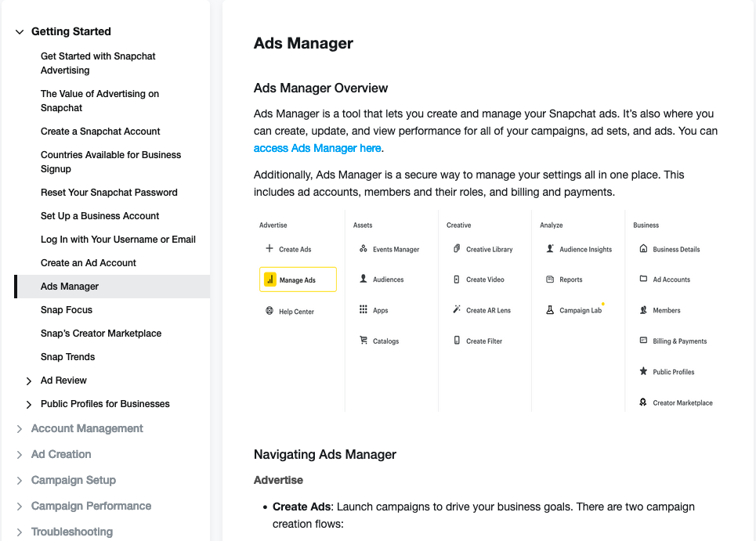
Task: Click the Ad Accounts folder icon
Action: click(643, 279)
